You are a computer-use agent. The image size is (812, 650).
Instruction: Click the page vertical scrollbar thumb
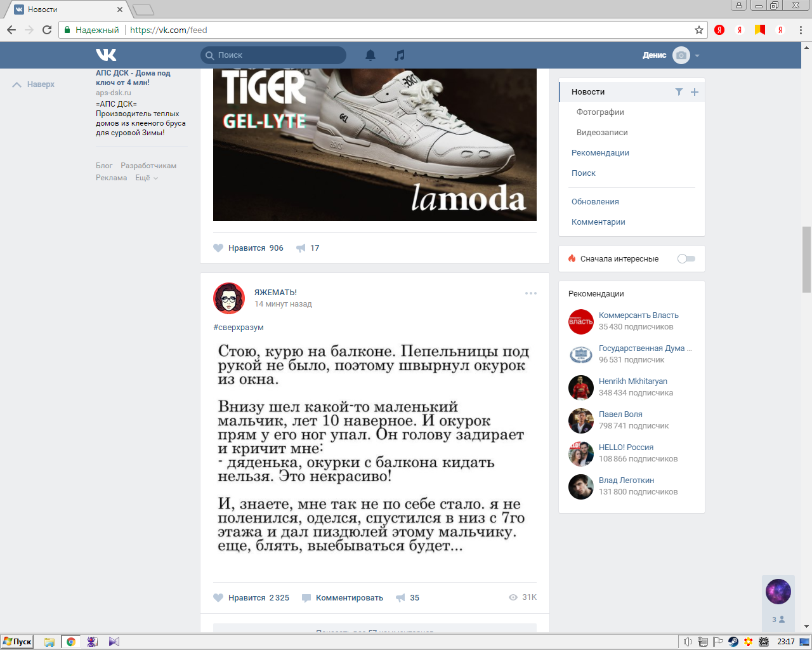coord(806,258)
